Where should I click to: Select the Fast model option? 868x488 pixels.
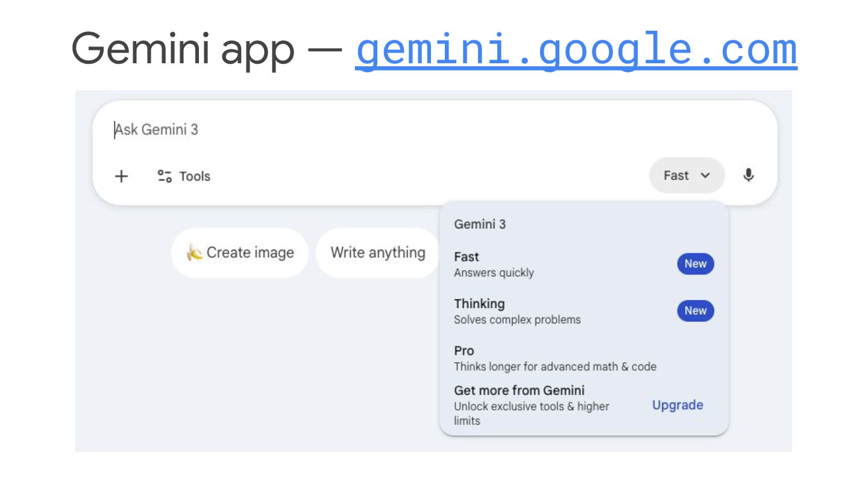[583, 264]
